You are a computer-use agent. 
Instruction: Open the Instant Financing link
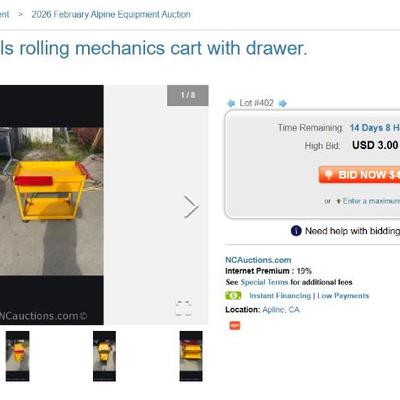coord(280,296)
